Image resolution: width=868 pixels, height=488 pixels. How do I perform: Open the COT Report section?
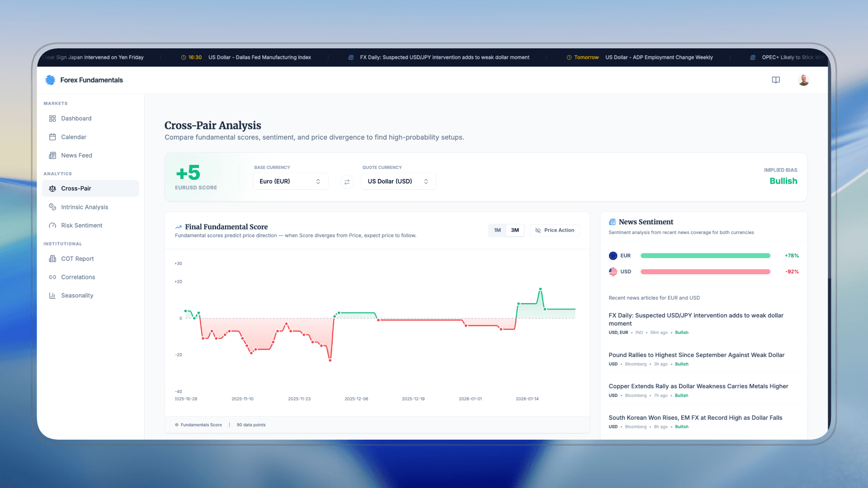77,258
